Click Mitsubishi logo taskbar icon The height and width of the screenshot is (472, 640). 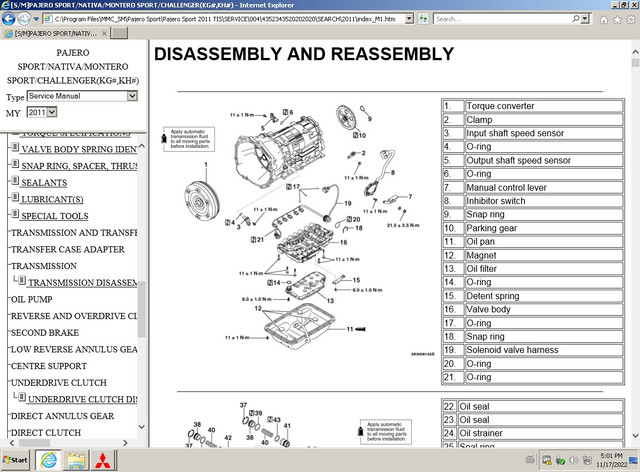(102, 461)
